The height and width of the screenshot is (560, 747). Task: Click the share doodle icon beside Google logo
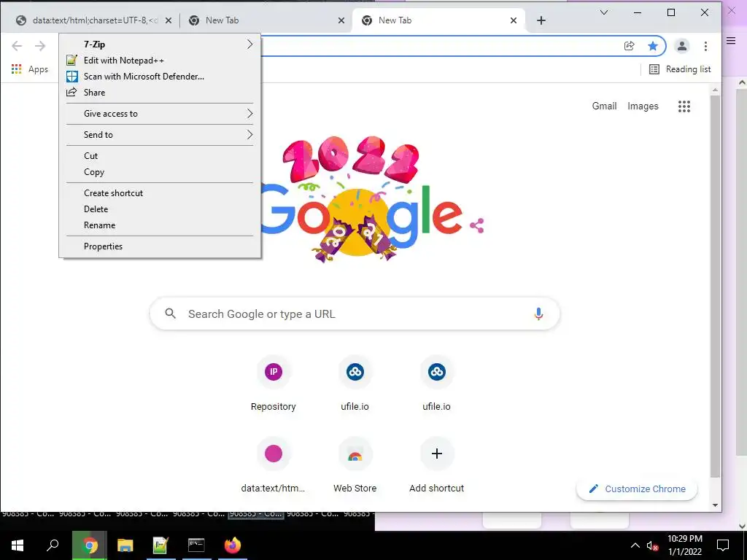click(477, 225)
